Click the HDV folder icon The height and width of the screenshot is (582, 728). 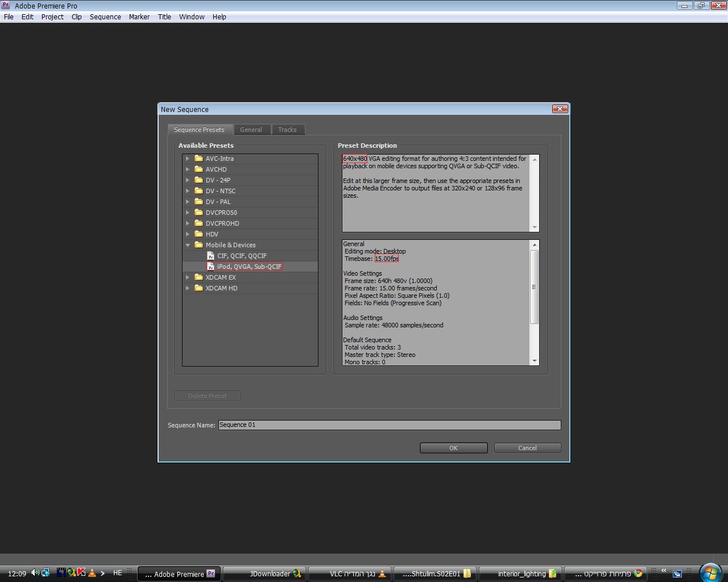pyautogui.click(x=198, y=234)
